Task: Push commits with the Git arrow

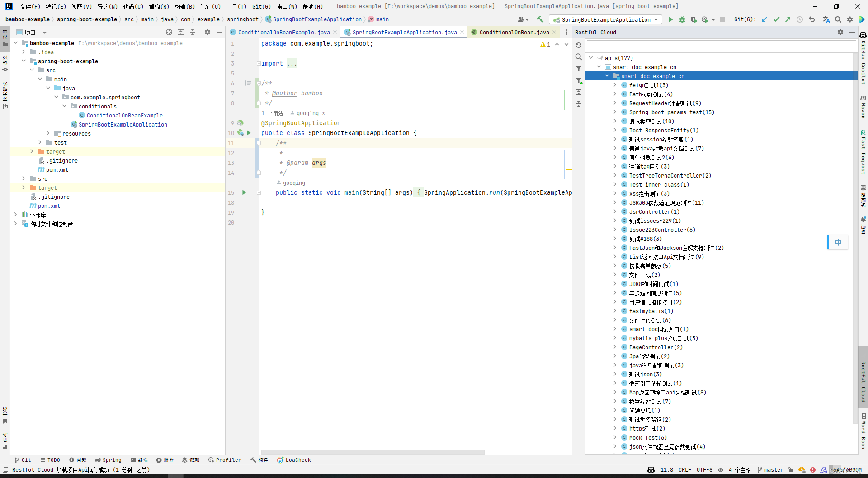Action: 788,19
